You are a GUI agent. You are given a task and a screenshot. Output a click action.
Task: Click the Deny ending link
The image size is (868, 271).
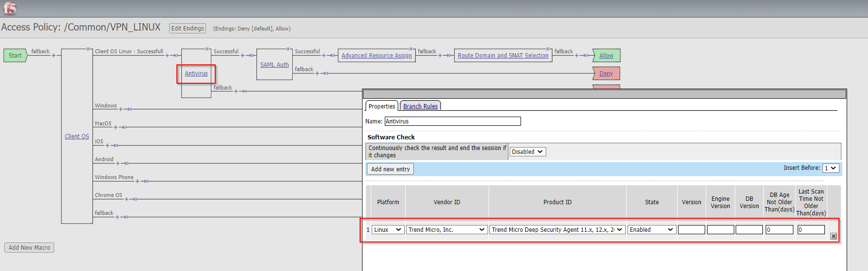click(x=606, y=74)
